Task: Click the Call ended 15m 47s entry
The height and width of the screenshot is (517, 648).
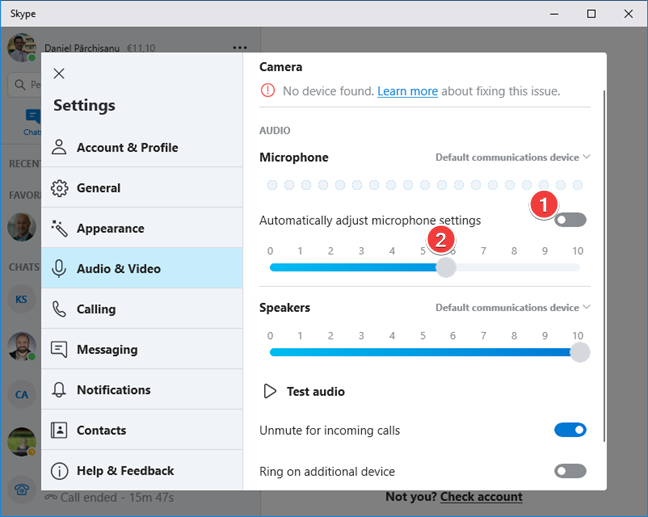Action: pyautogui.click(x=110, y=497)
